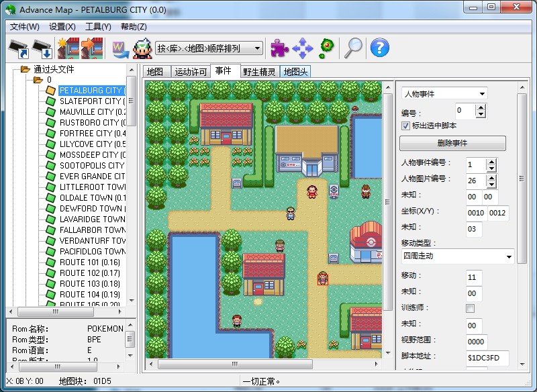This screenshot has height=392, width=537.
Task: Click the map tree vertical scrollbar thumb
Action: click(x=131, y=101)
